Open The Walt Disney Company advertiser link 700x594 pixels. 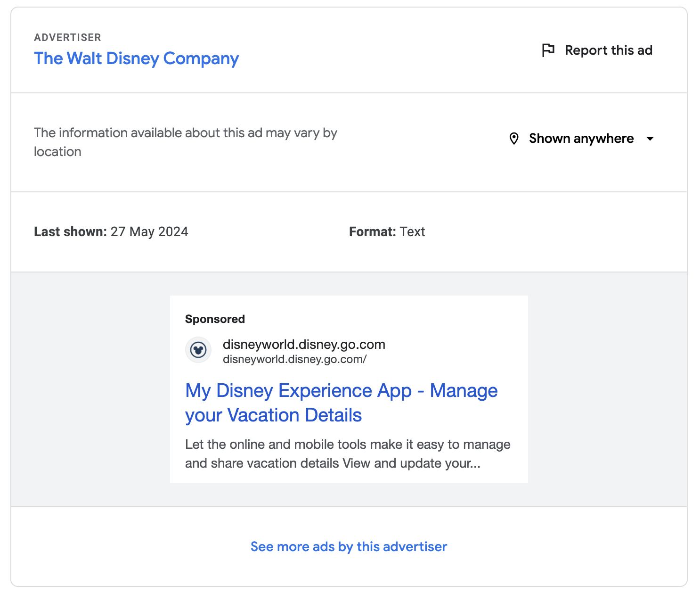[137, 58]
